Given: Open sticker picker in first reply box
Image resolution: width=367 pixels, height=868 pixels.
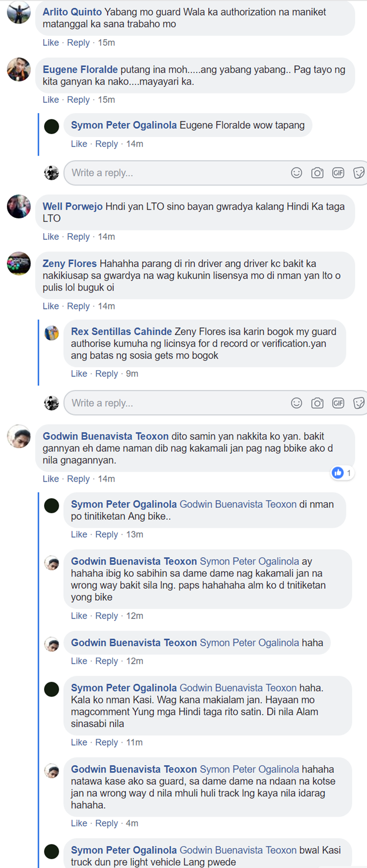Looking at the screenshot, I should [359, 173].
